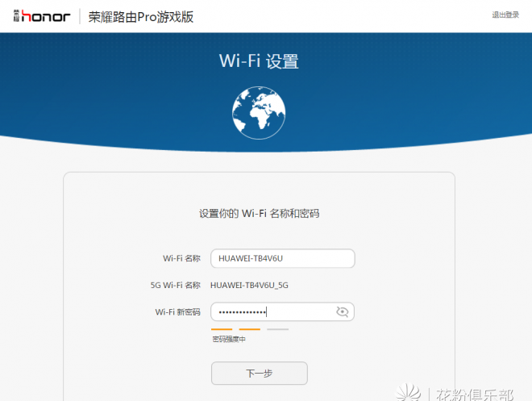Click the Wi-Fi 名称 label
532x401 pixels.
pyautogui.click(x=182, y=258)
